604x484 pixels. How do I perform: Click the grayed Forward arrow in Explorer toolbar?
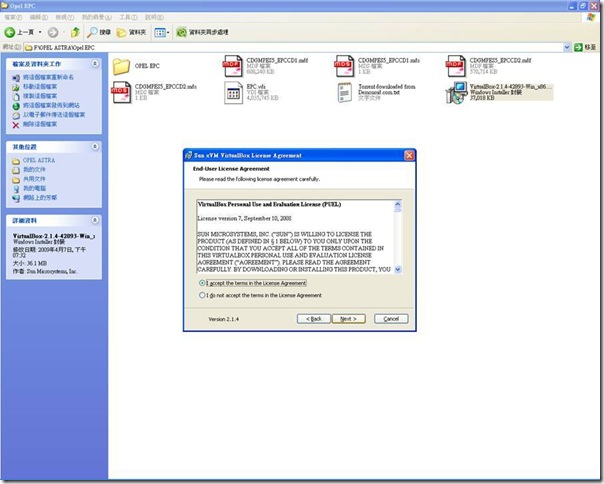pyautogui.click(x=53, y=32)
